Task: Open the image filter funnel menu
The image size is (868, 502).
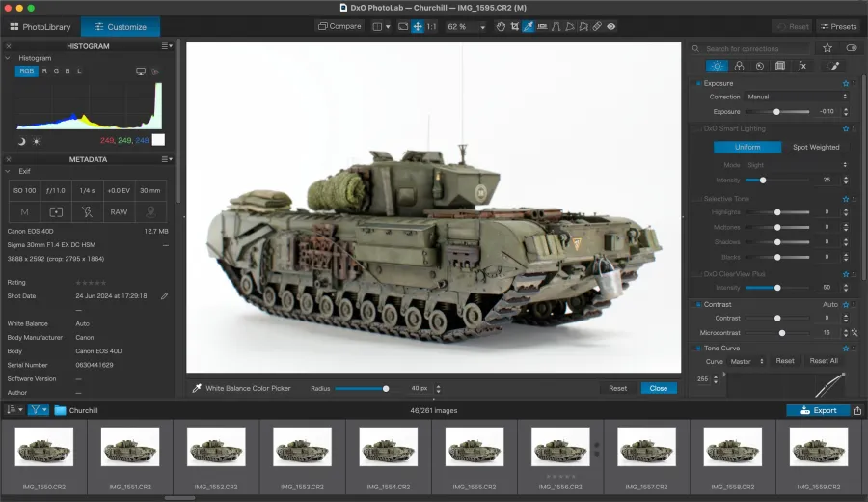Action: [39, 410]
